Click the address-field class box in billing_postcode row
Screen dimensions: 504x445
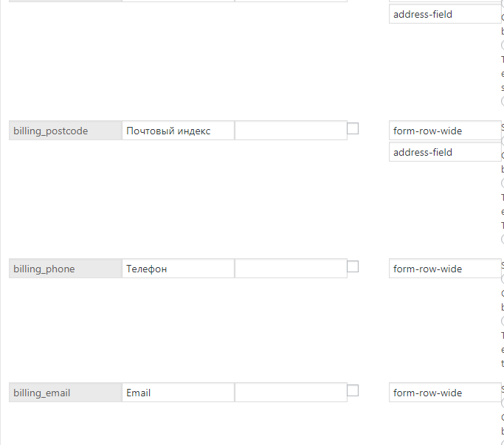(x=444, y=152)
